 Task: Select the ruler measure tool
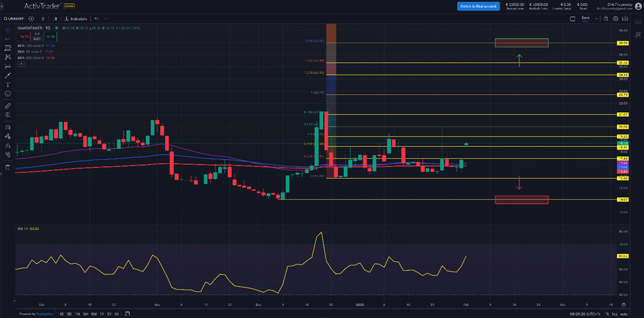pyautogui.click(x=7, y=106)
